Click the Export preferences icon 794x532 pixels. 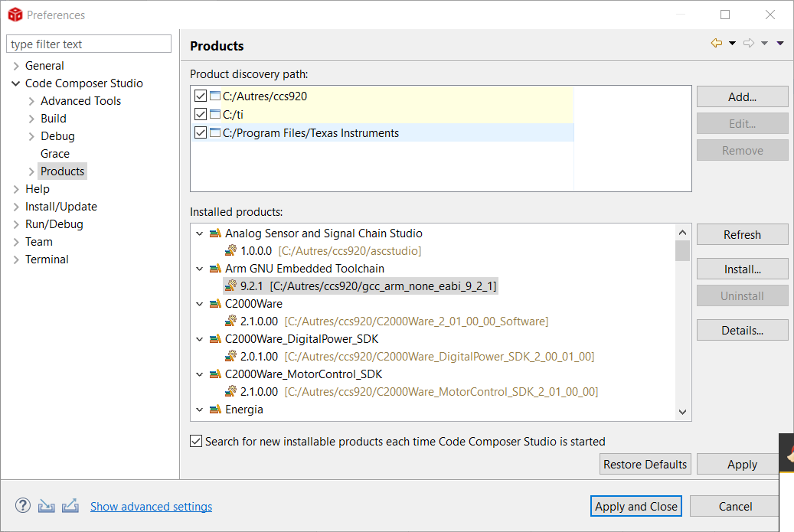click(70, 506)
